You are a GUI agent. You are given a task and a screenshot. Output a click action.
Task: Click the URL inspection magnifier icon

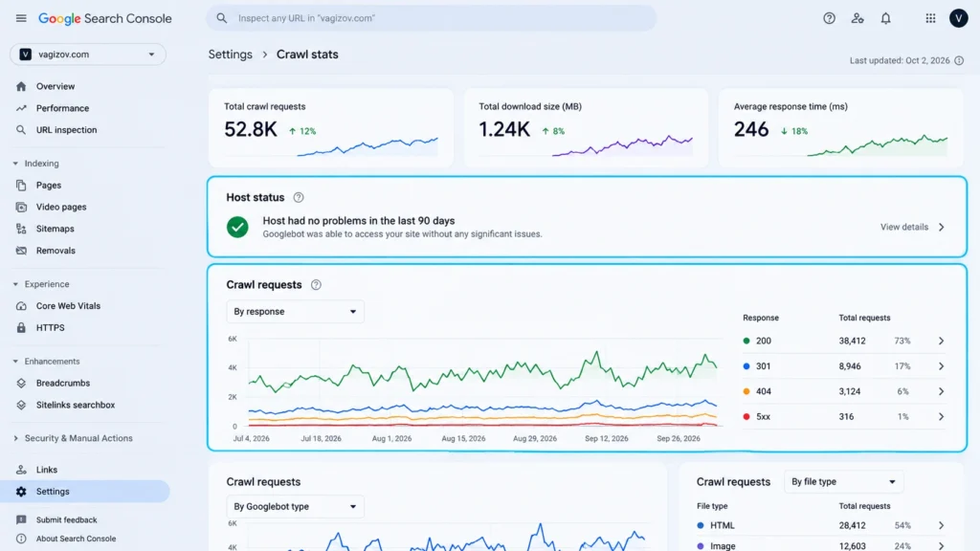(x=21, y=130)
